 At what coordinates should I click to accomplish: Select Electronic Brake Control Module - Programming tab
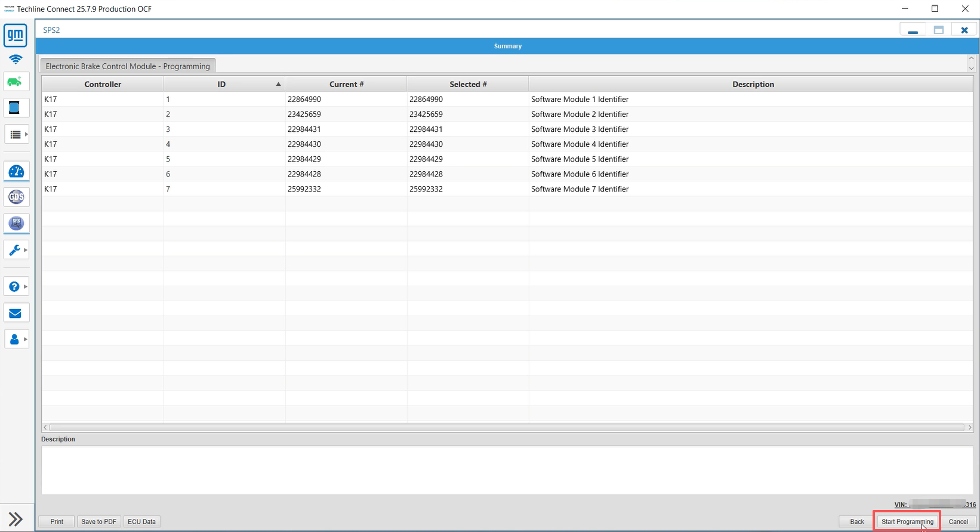(x=128, y=66)
